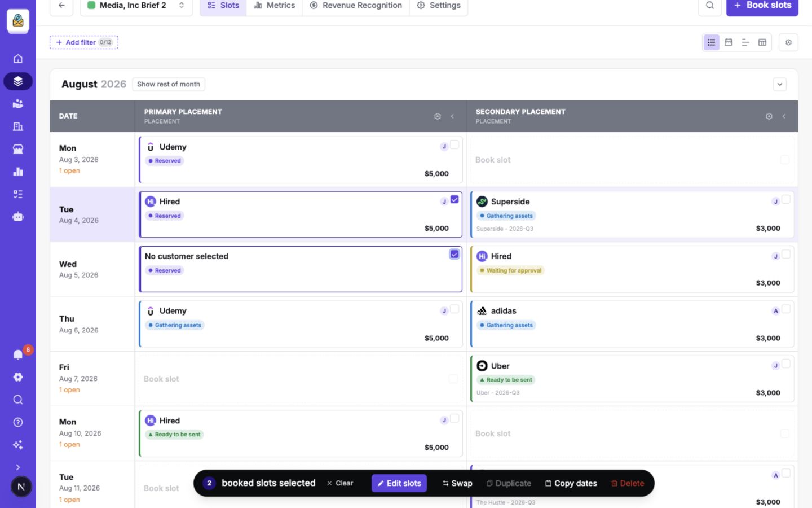812x508 pixels.
Task: Select the Hired Aug 10 slot checkbox
Action: pos(454,419)
